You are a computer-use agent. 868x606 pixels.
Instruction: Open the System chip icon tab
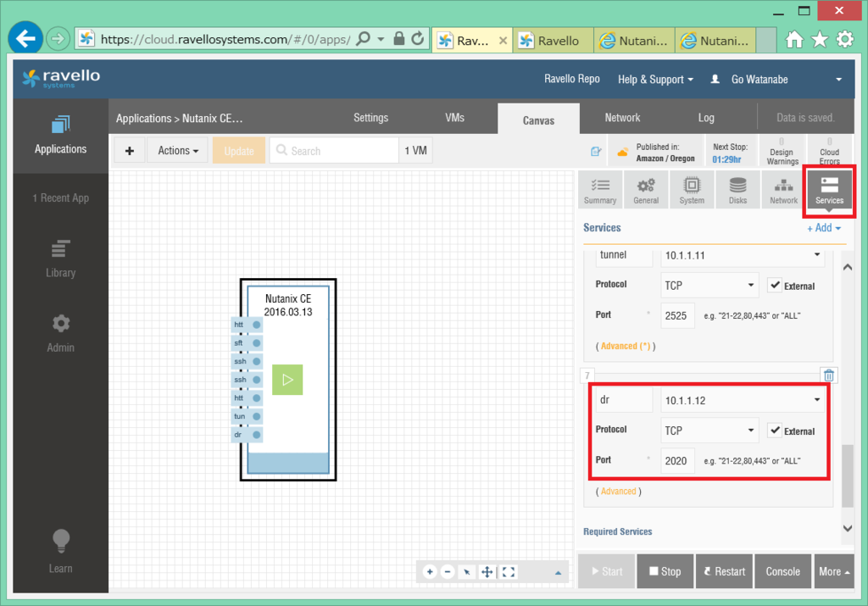click(x=692, y=190)
